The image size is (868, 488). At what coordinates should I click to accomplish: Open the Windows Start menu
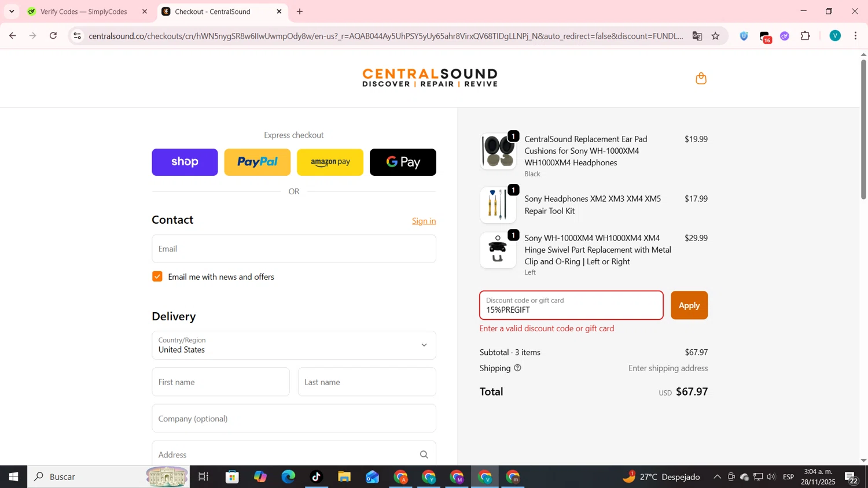(13, 477)
